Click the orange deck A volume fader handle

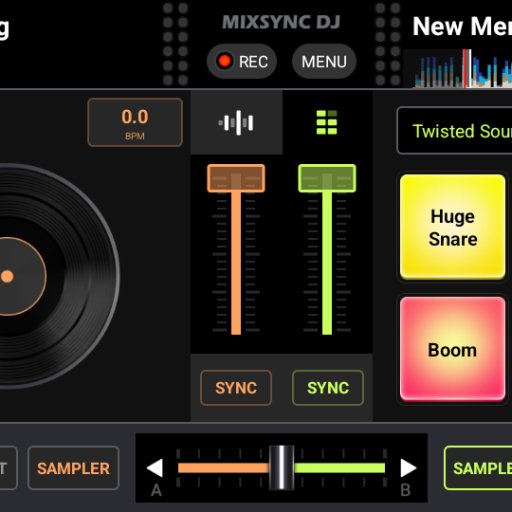click(x=236, y=178)
